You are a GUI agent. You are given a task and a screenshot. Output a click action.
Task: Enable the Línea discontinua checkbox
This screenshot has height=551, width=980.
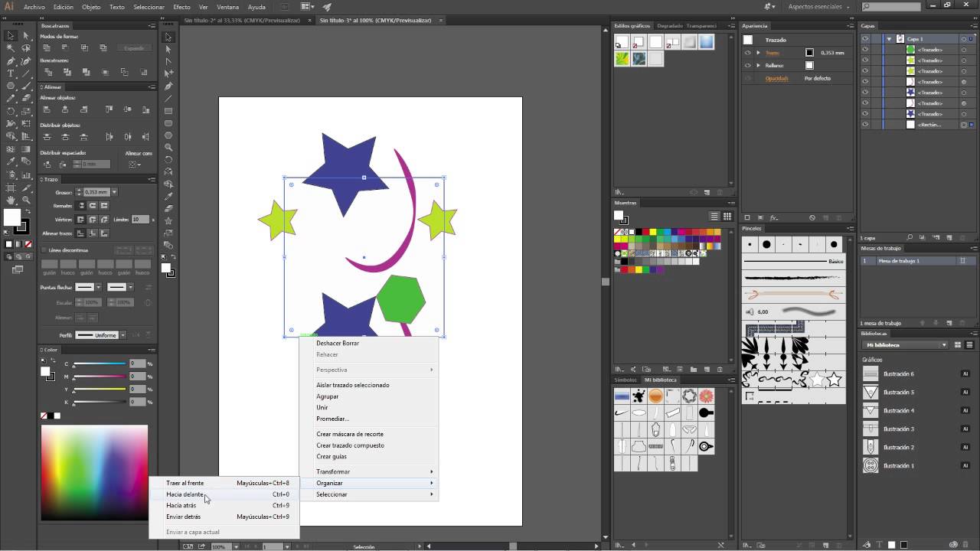point(44,250)
